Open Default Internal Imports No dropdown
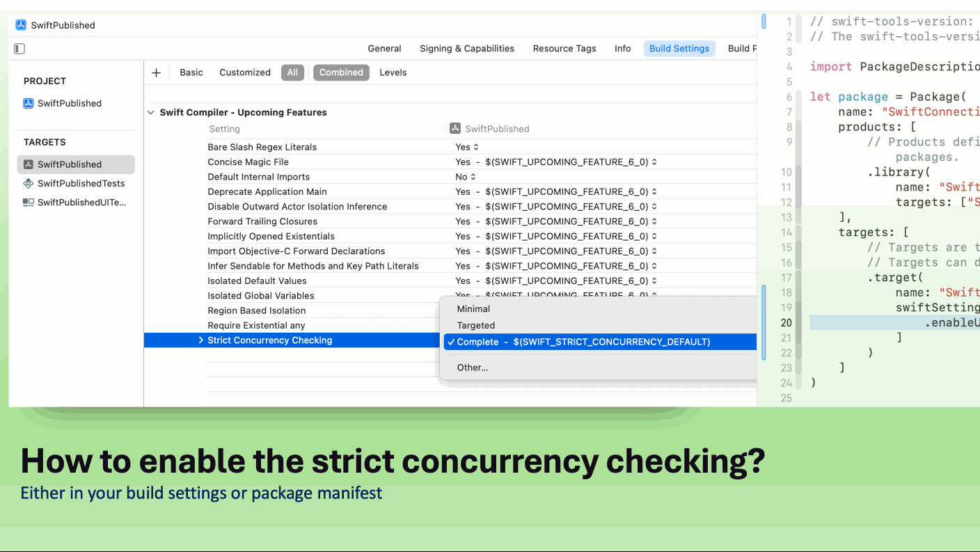Image resolution: width=980 pixels, height=552 pixels. click(x=466, y=177)
